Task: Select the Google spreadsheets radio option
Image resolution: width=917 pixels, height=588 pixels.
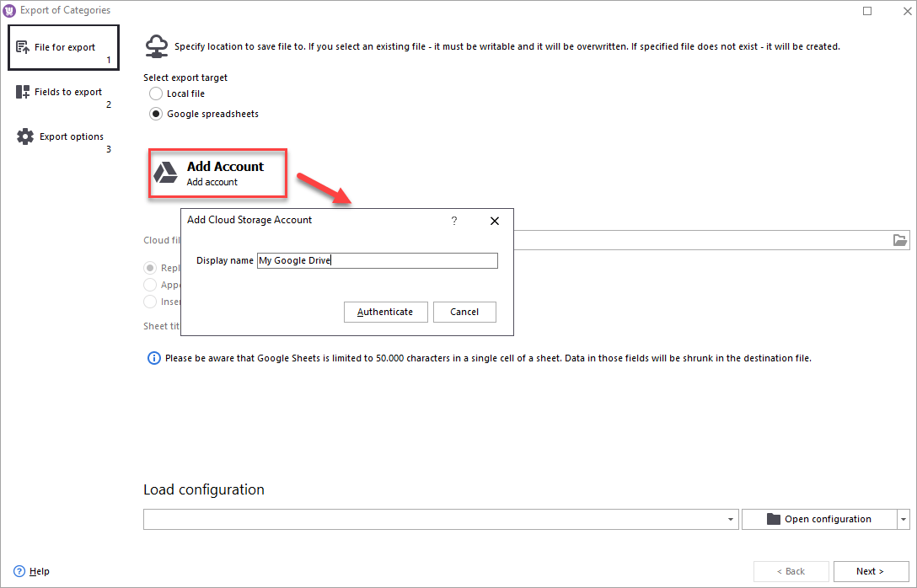Action: pos(156,114)
